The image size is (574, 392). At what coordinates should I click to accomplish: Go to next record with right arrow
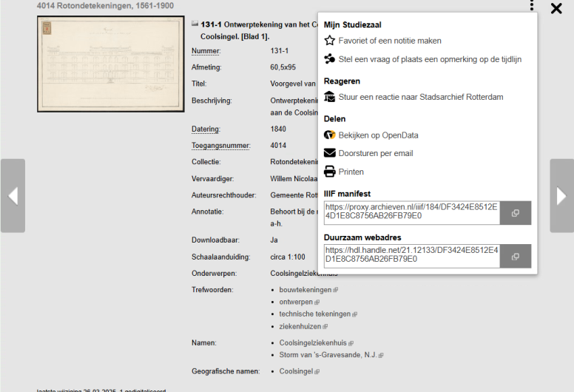(x=561, y=196)
